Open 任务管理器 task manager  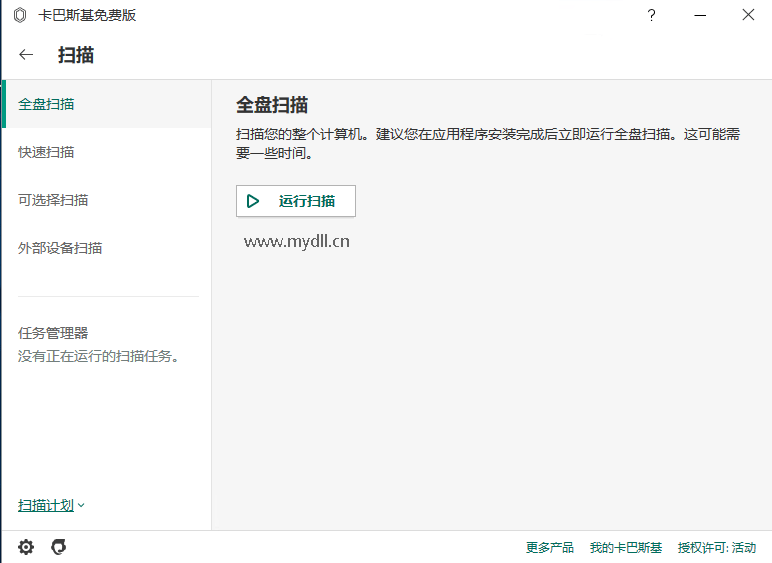click(x=53, y=333)
